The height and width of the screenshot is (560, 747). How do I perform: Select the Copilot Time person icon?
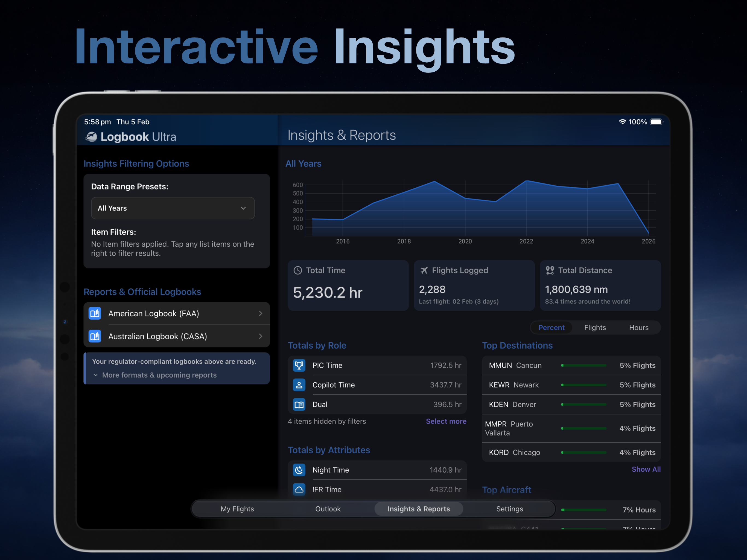tap(299, 385)
